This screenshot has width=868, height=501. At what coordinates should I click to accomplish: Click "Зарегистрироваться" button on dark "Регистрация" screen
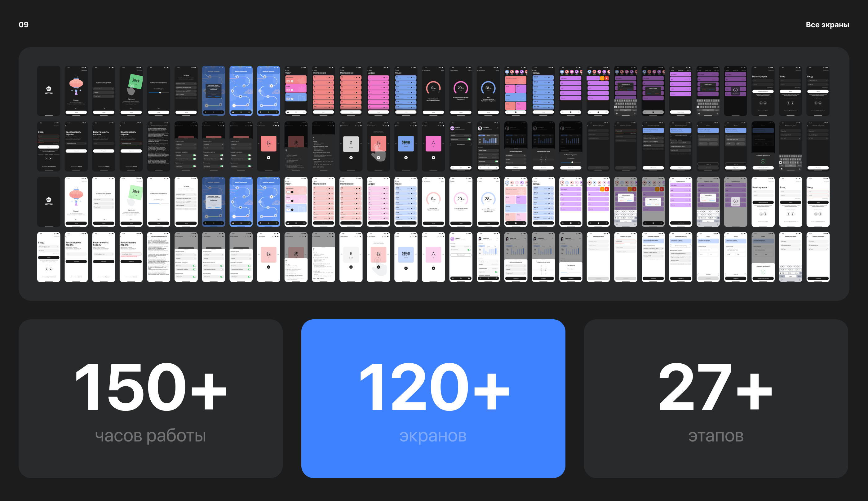click(x=763, y=91)
